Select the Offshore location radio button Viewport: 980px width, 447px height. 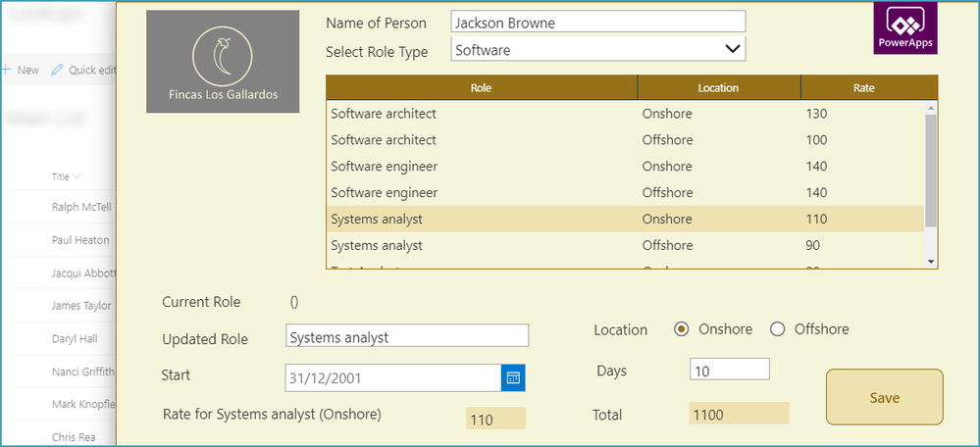click(x=778, y=329)
